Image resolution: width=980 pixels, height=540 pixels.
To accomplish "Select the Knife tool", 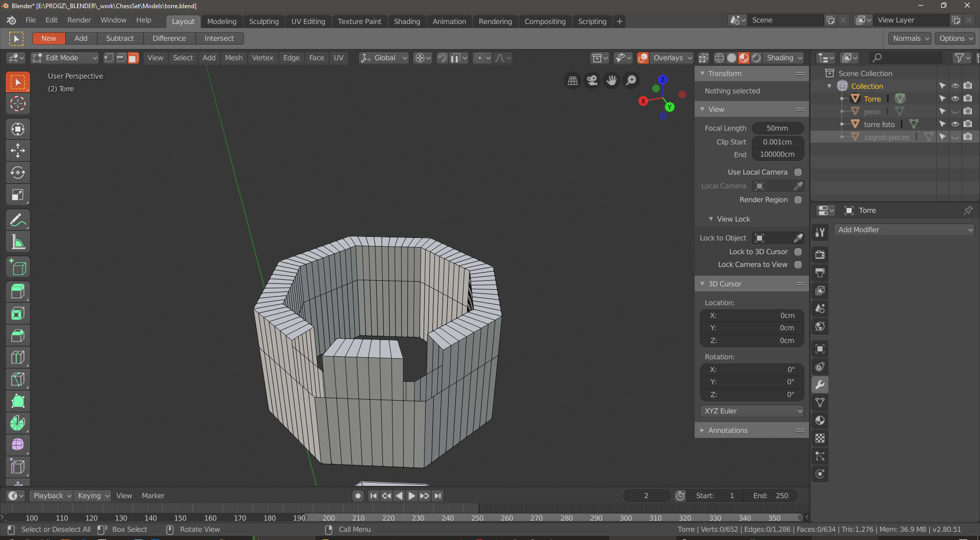I will (18, 379).
